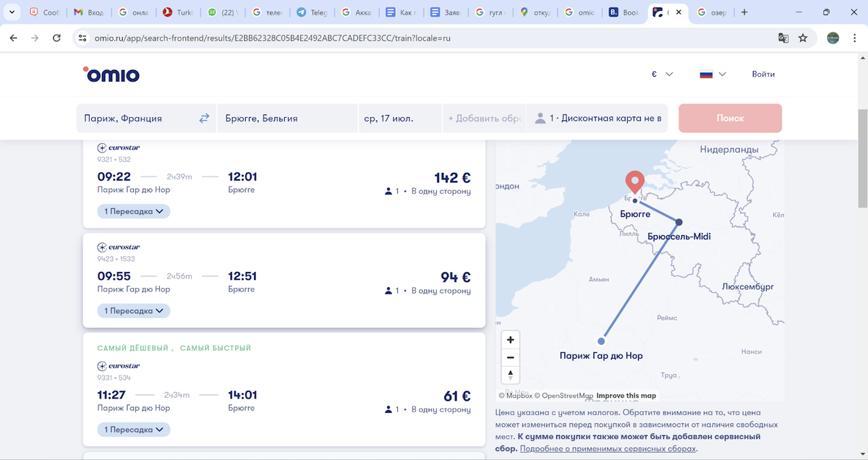
Task: Zoom in on the route map
Action: click(x=511, y=340)
